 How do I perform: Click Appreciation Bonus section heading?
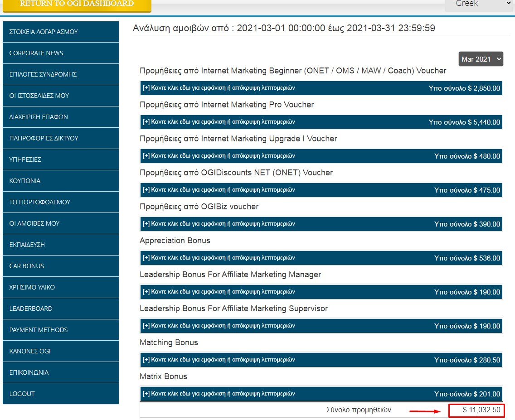[x=175, y=241]
